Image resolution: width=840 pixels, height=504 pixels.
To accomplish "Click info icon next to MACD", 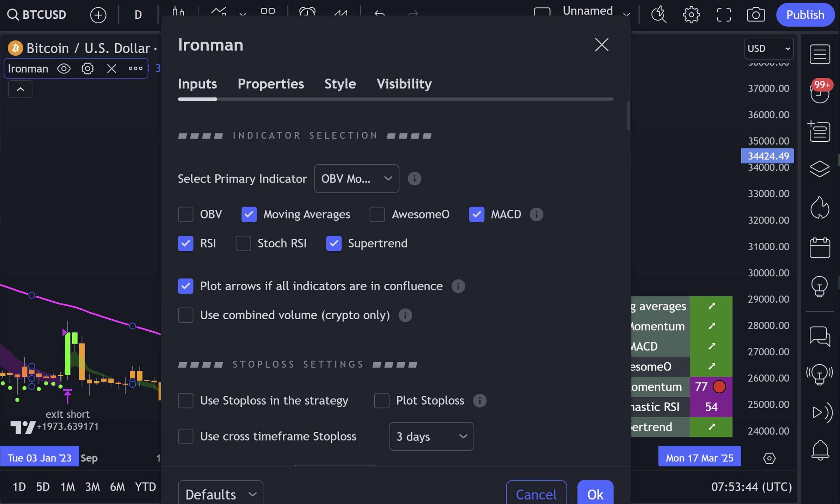I will click(536, 214).
